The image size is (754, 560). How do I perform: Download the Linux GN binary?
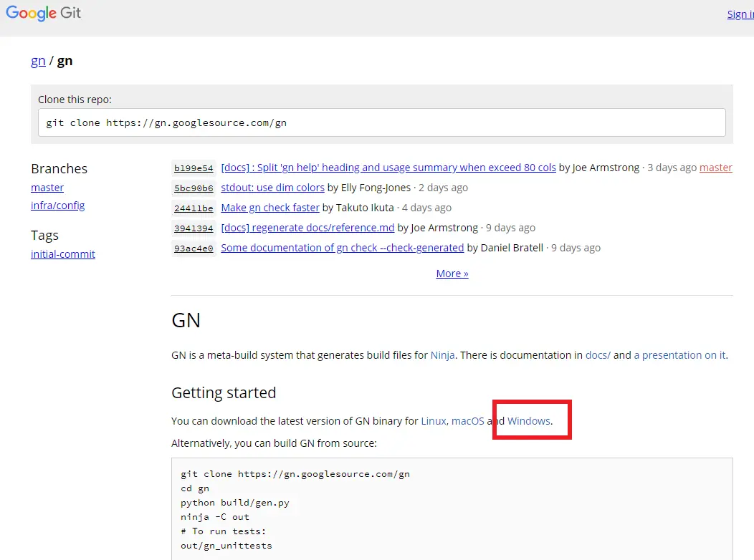(434, 421)
